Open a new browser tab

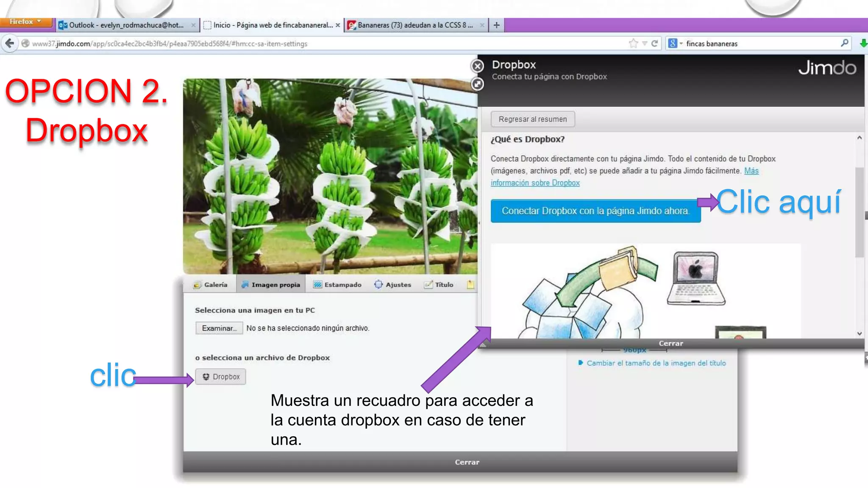[x=496, y=25]
